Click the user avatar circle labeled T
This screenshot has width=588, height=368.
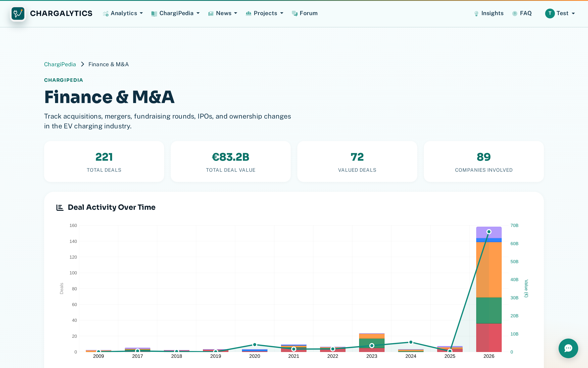(550, 13)
